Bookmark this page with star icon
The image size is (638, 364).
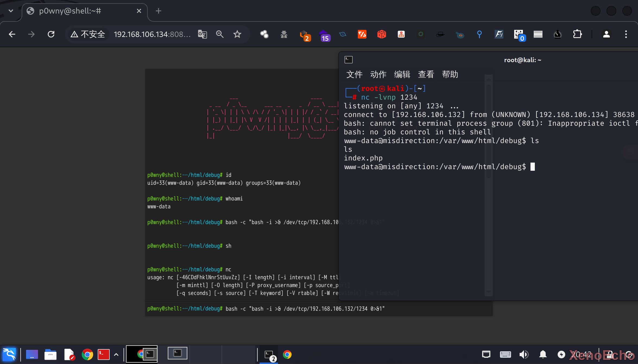(x=237, y=34)
